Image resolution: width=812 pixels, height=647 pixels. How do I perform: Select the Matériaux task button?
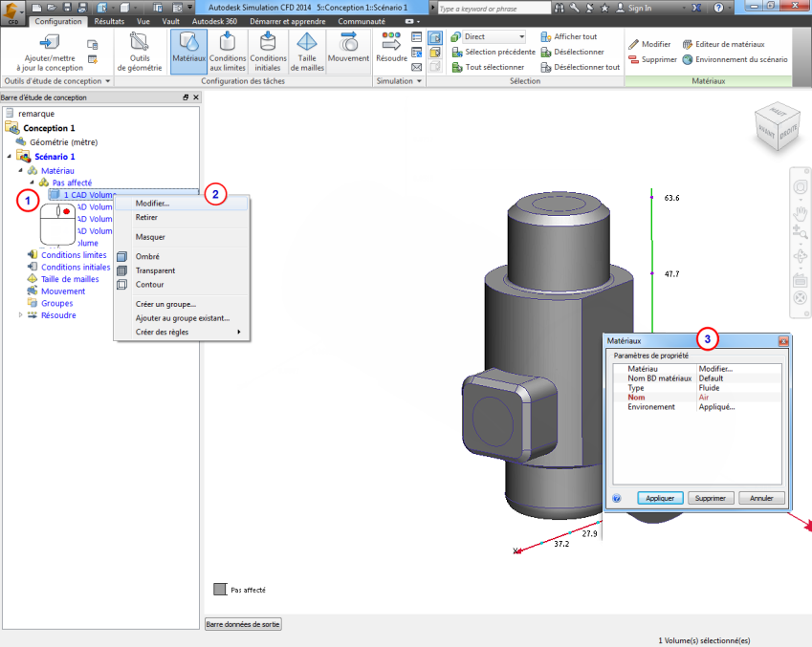(x=189, y=52)
